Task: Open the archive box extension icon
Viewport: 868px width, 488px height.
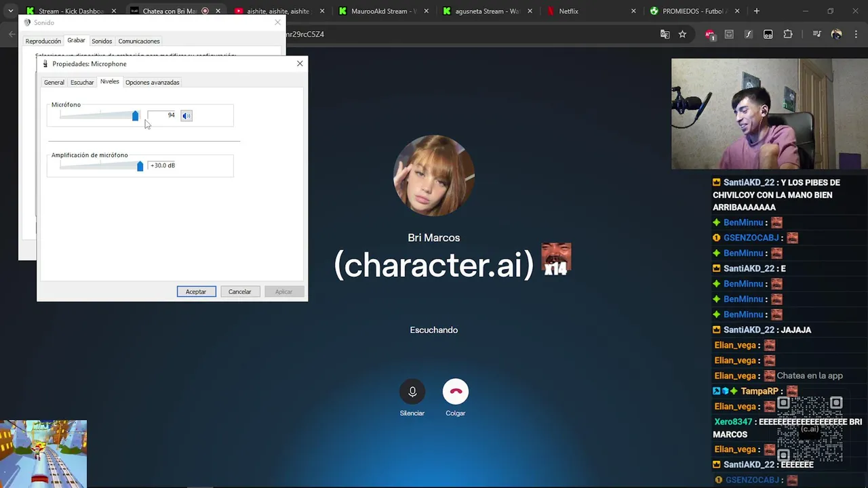Action: (x=729, y=34)
